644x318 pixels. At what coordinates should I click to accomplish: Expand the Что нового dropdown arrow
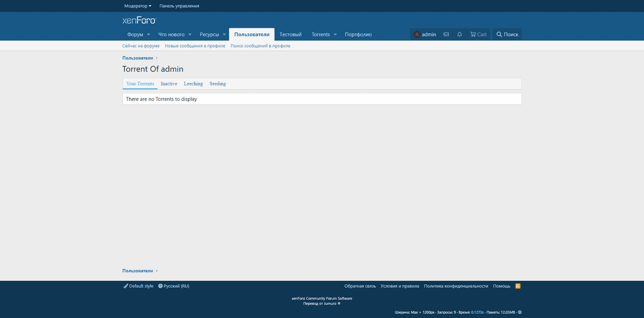pyautogui.click(x=190, y=35)
